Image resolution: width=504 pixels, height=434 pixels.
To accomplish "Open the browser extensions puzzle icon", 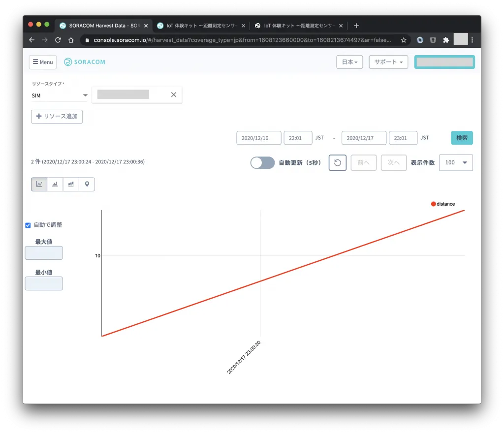I will 446,40.
